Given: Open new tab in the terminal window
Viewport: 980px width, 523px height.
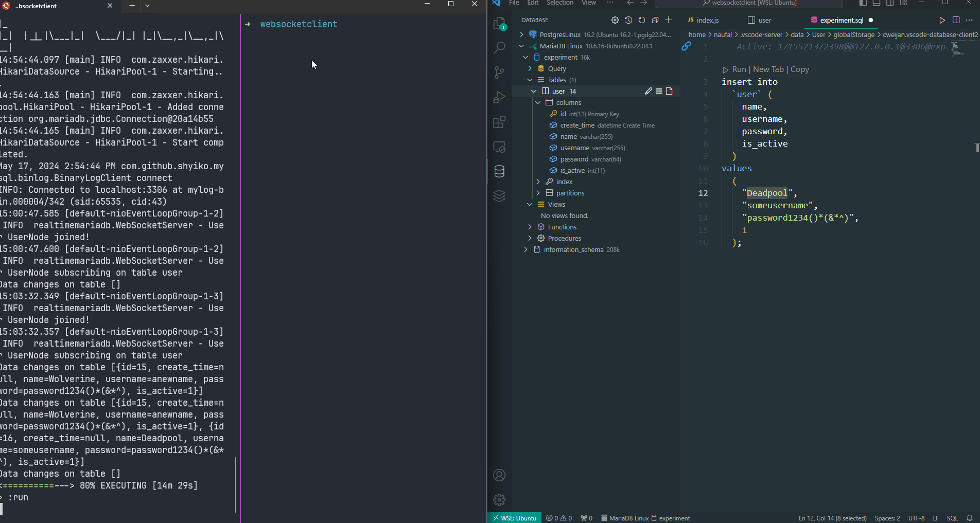Looking at the screenshot, I should 132,6.
